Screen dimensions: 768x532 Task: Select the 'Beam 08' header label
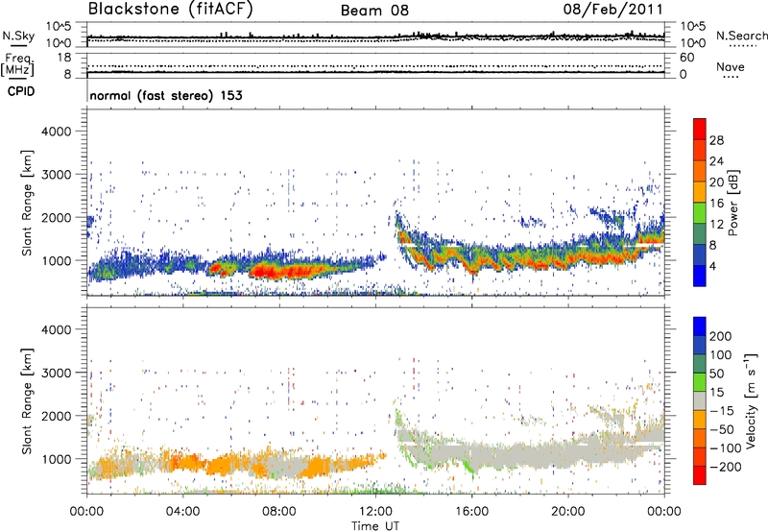[374, 11]
